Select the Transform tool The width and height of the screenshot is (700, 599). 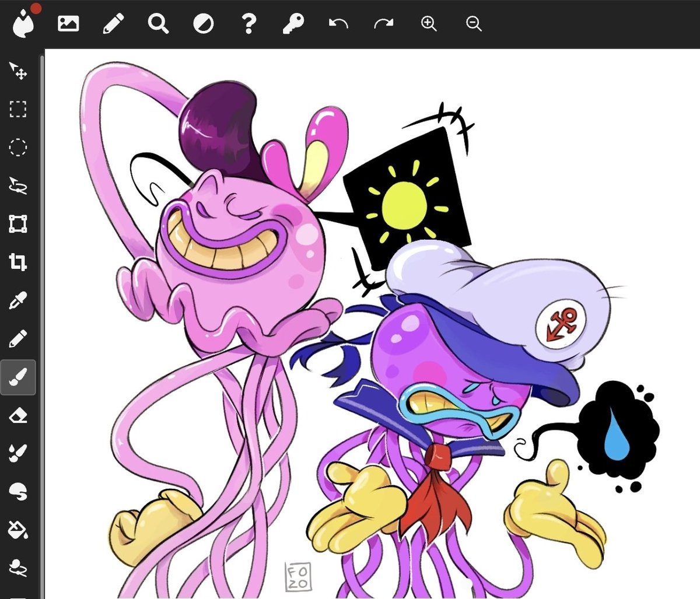(18, 224)
